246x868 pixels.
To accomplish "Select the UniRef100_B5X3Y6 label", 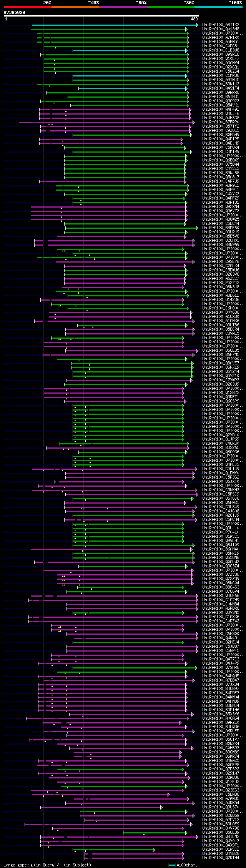I will (221, 714).
